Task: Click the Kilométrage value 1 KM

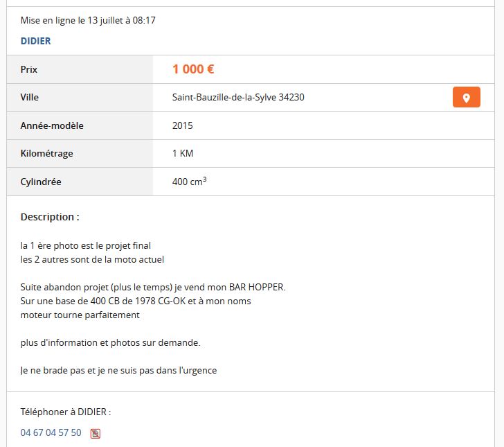Action: (x=183, y=153)
